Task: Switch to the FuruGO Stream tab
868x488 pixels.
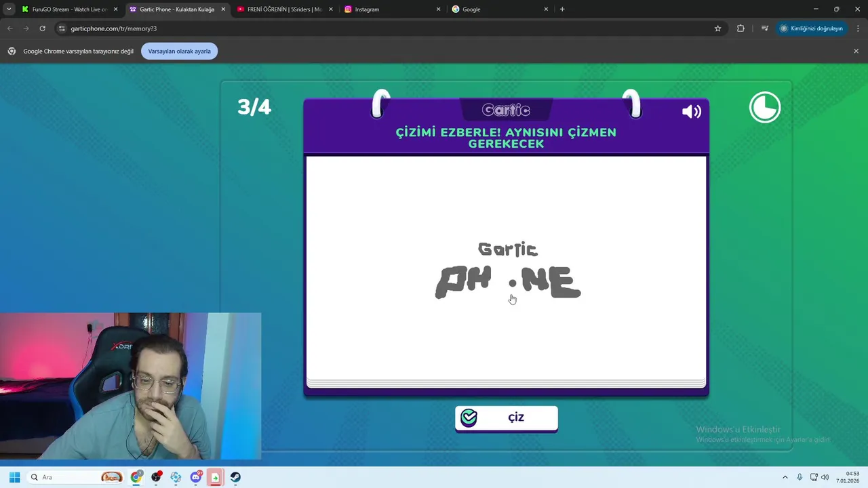Action: [69, 9]
